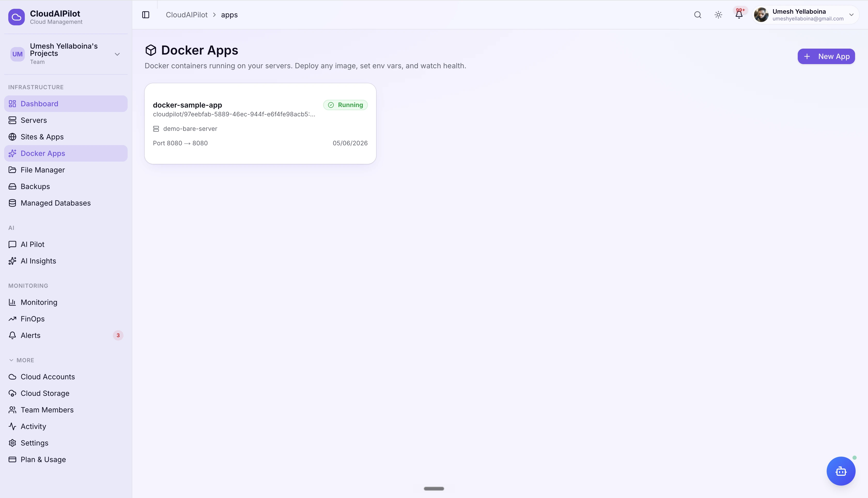This screenshot has width=868, height=498.
Task: Select Docker Apps menu label
Action: tap(43, 153)
